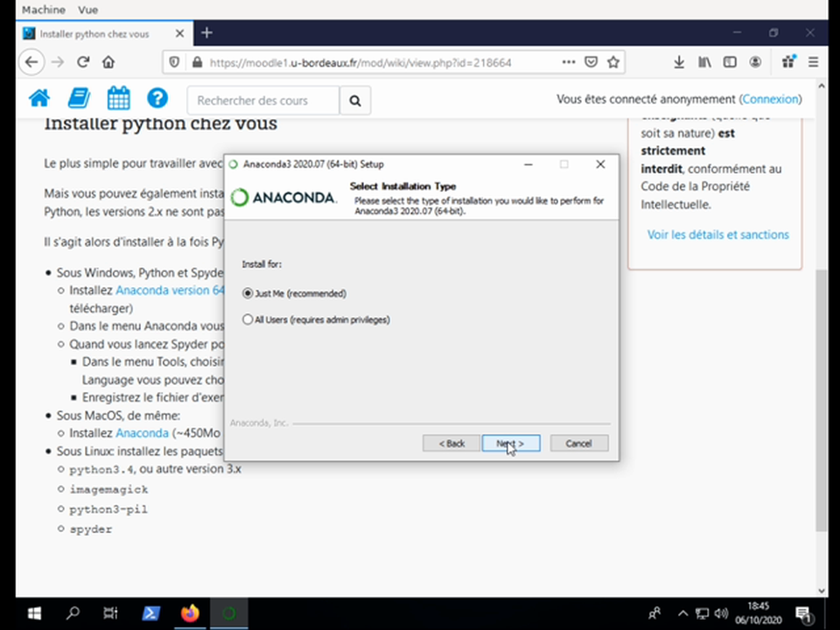Select the All Users radio option
Screen dimensions: 840x630
[248, 320]
